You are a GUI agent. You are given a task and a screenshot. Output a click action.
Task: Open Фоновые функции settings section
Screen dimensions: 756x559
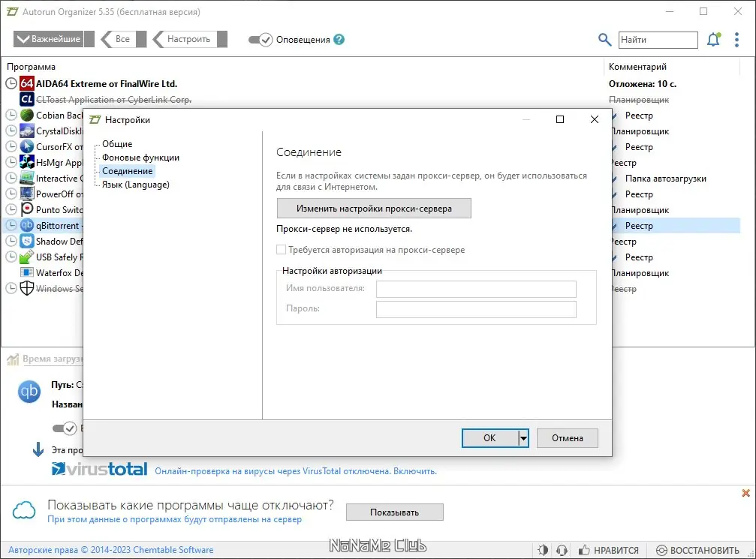click(x=141, y=157)
